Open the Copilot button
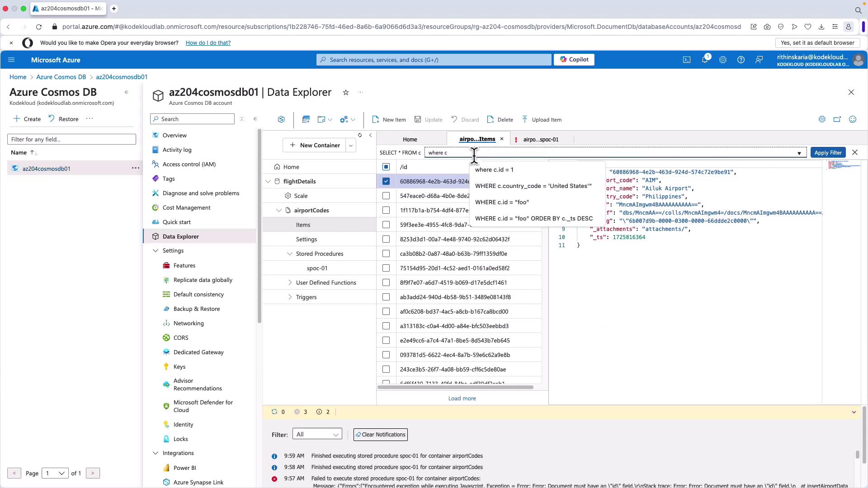868x488 pixels. pos(574,60)
